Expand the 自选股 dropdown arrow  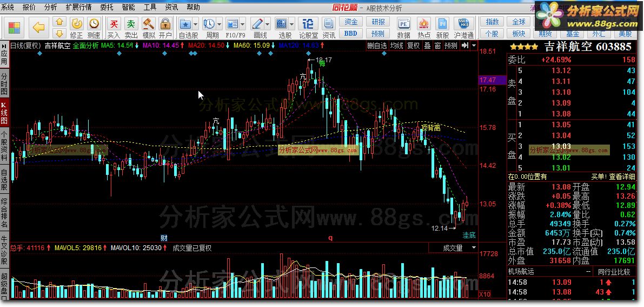pyautogui.click(x=195, y=23)
